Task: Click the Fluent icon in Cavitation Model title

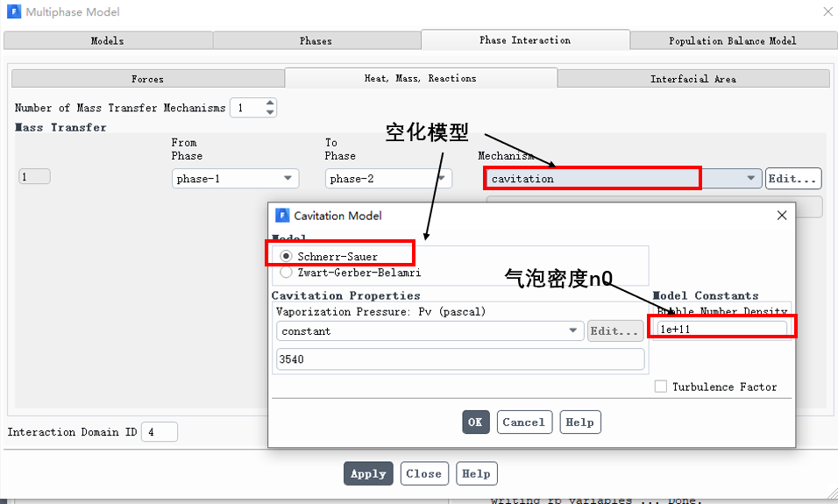Action: 281,216
